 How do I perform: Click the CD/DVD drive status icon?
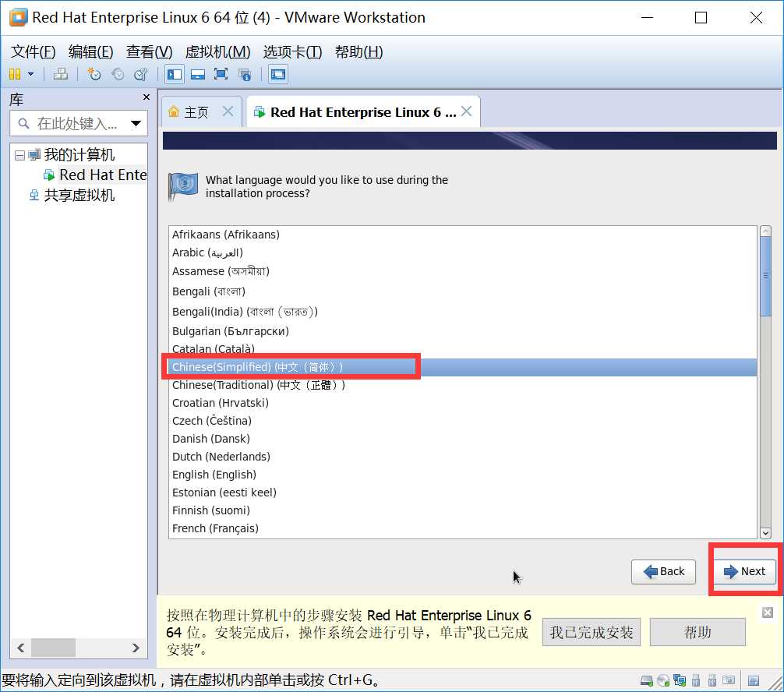point(663,680)
